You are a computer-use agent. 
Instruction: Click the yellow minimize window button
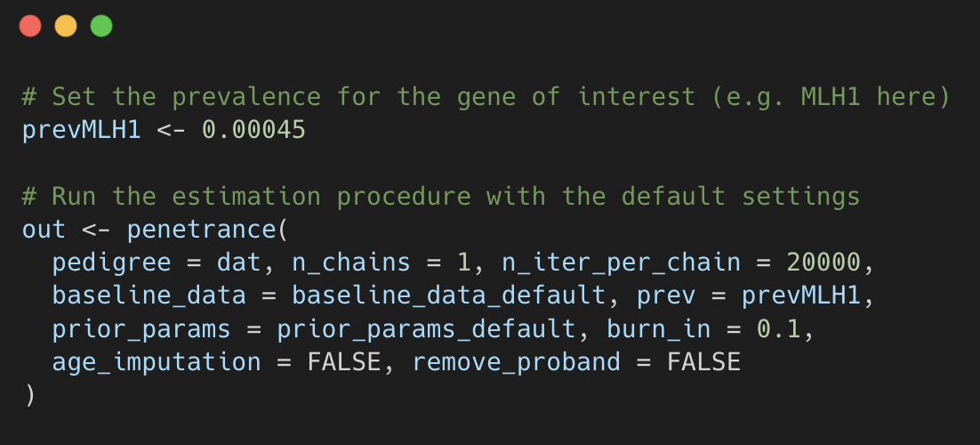point(66,26)
